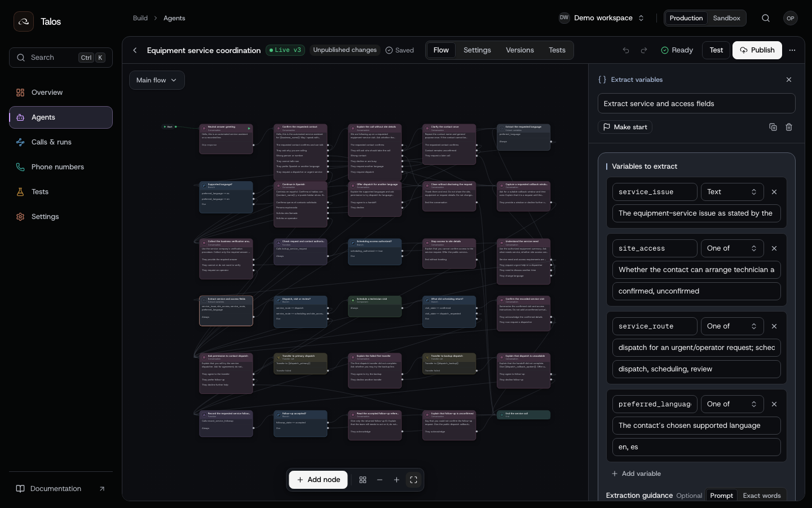Remove the service_route variable
The image size is (812, 508).
pyautogui.click(x=774, y=326)
